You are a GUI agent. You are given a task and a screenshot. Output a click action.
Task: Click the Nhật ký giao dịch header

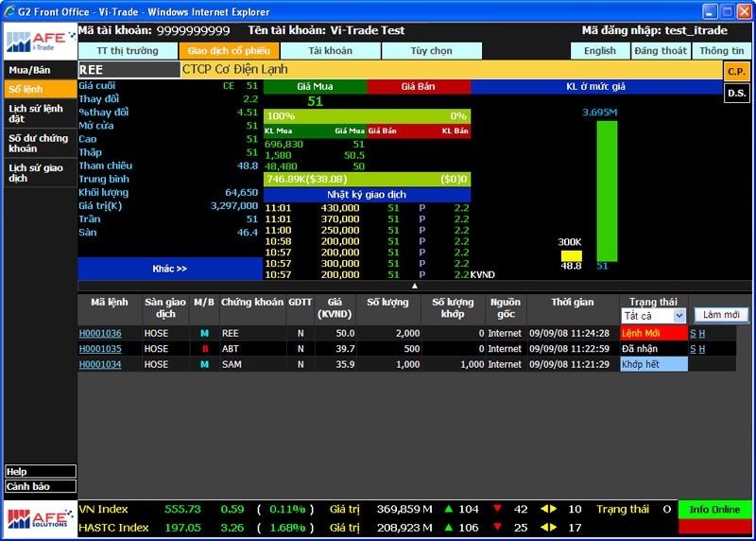point(367,195)
